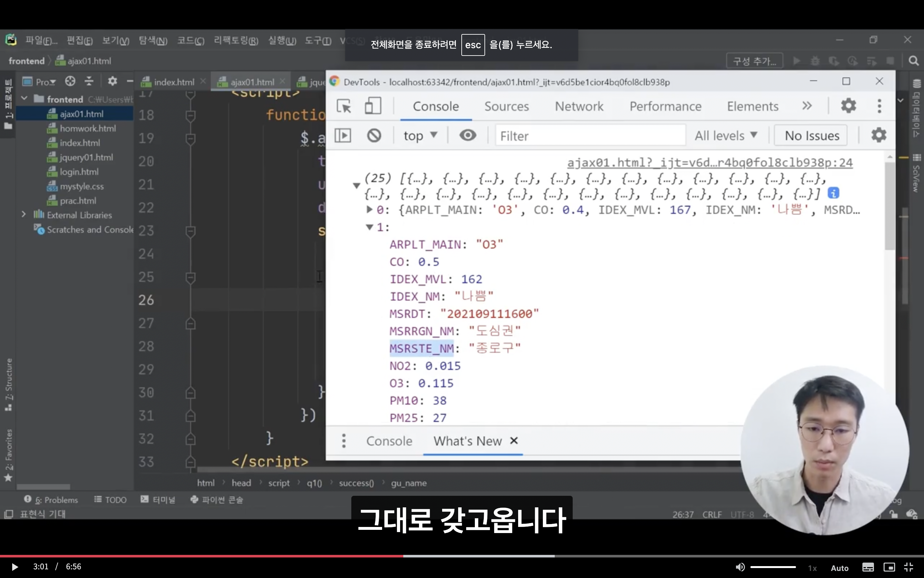Open the 보기 menu in PyCharm
The image size is (924, 578).
click(x=115, y=40)
